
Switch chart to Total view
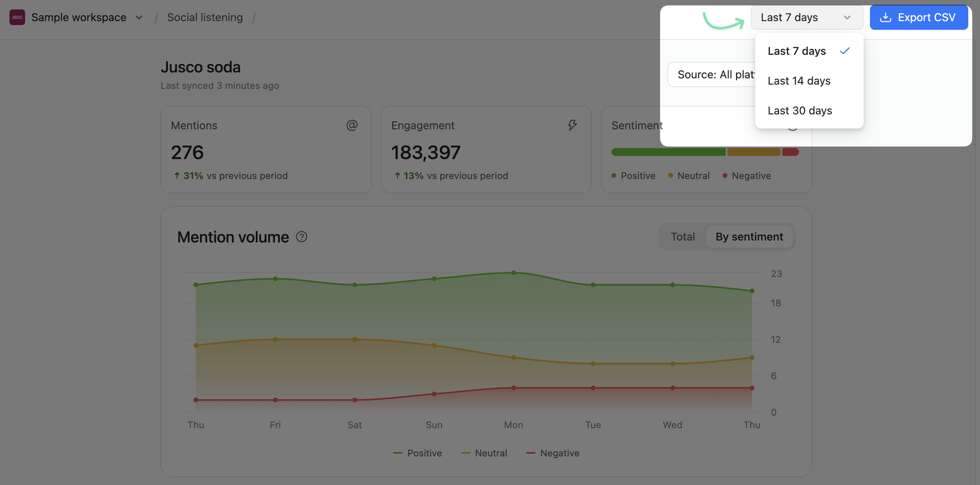tap(683, 237)
